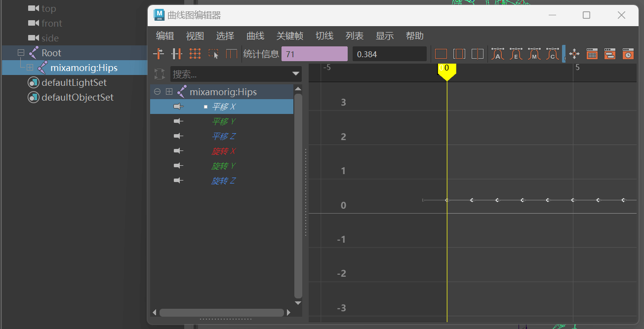Image resolution: width=644 pixels, height=329 pixels.
Task: Toggle the plug icon for 旋转 Z
Action: pyautogui.click(x=178, y=181)
